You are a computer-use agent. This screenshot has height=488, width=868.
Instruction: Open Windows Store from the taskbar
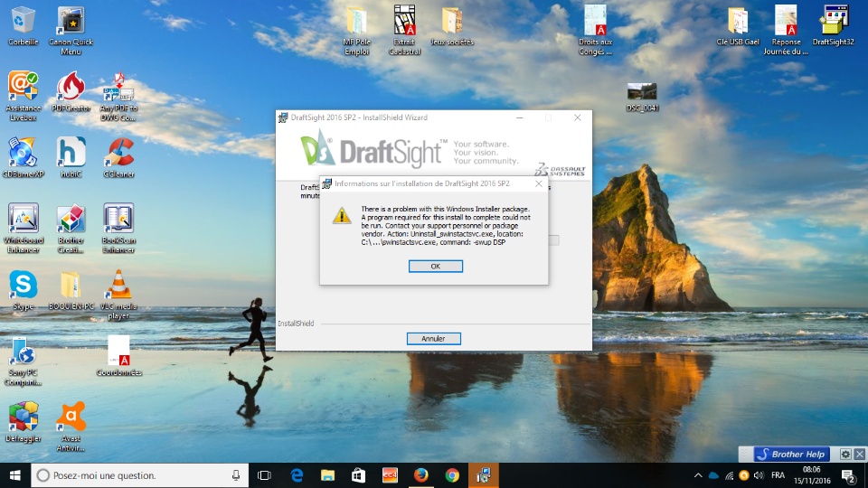(359, 475)
